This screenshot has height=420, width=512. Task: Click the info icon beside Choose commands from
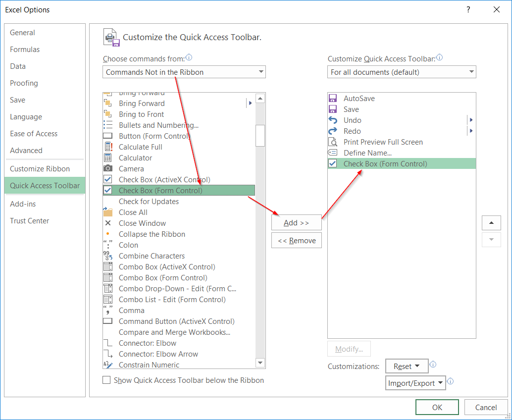(x=189, y=57)
